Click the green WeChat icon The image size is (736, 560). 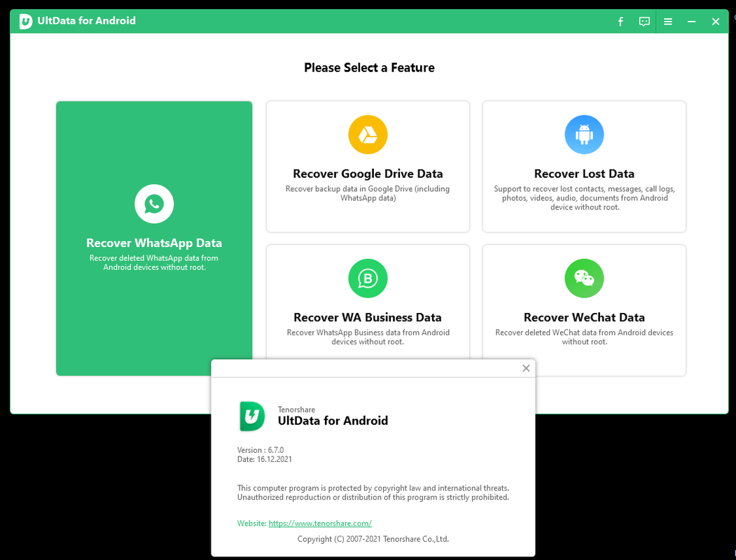(584, 278)
